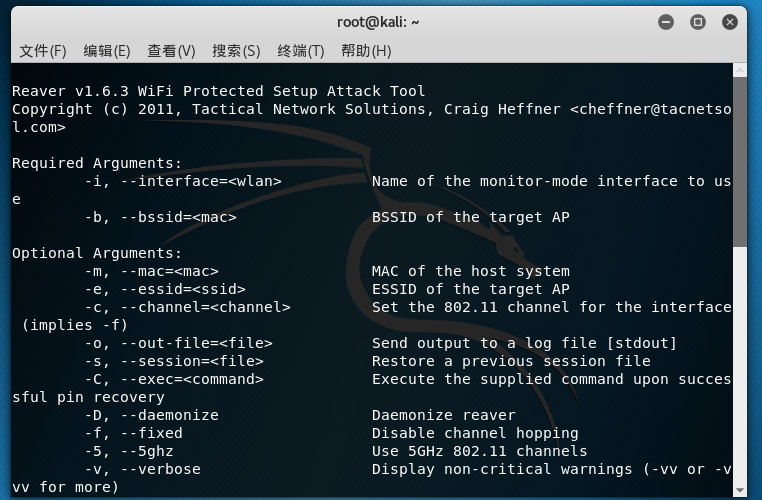
Task: Open the 查看(V) menu
Action: point(171,51)
